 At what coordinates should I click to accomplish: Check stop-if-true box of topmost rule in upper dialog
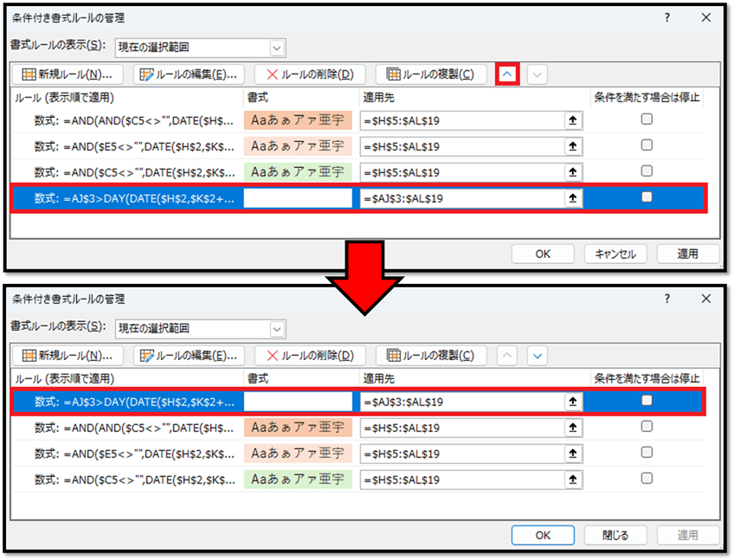pos(647,119)
